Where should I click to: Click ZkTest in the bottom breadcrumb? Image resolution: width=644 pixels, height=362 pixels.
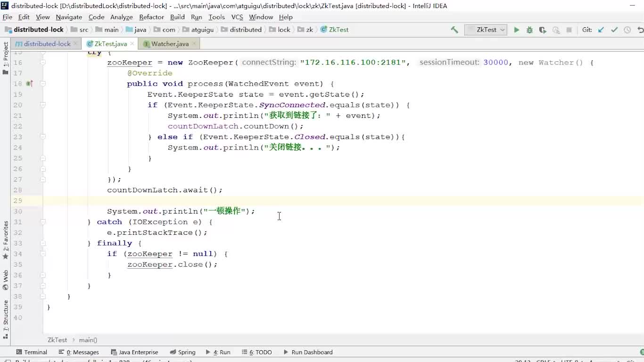(x=57, y=340)
